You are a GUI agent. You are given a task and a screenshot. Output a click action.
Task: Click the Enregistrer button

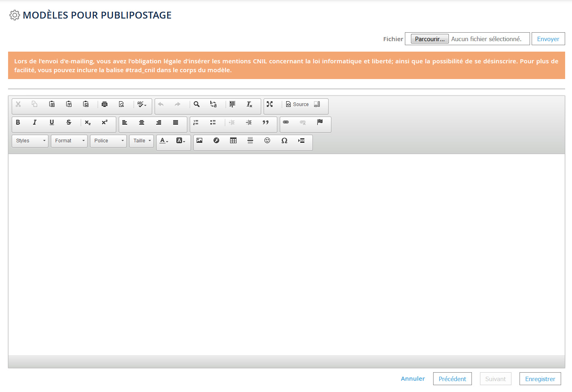click(x=540, y=379)
